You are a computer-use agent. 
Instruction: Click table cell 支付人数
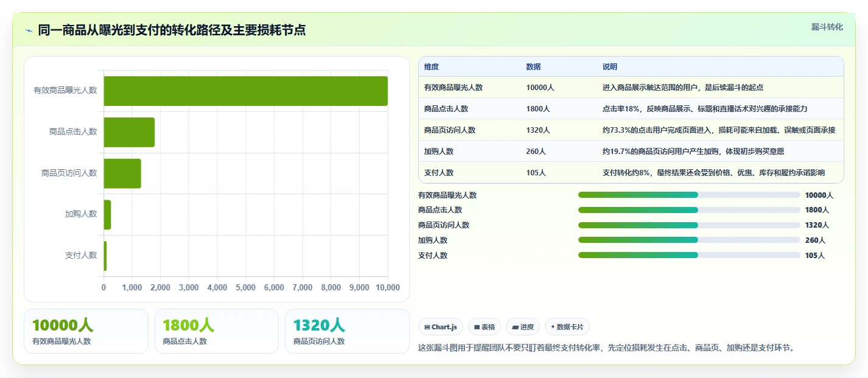439,173
